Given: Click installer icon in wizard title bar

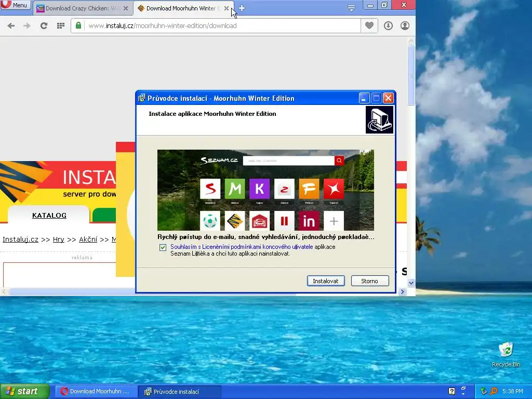Looking at the screenshot, I should [x=142, y=98].
